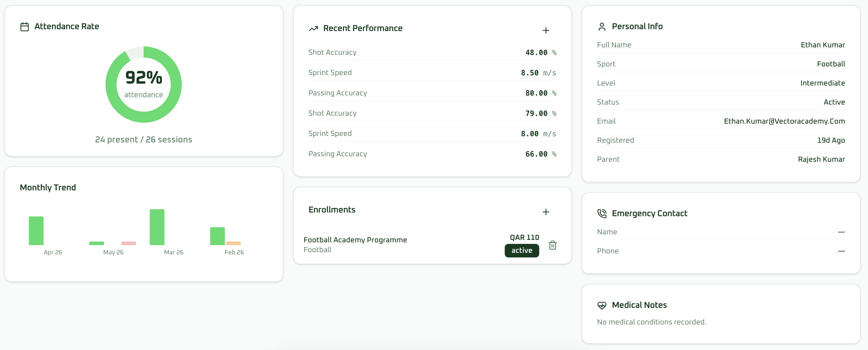868x350 pixels.
Task: Click the Football label under the enrollment
Action: [317, 250]
